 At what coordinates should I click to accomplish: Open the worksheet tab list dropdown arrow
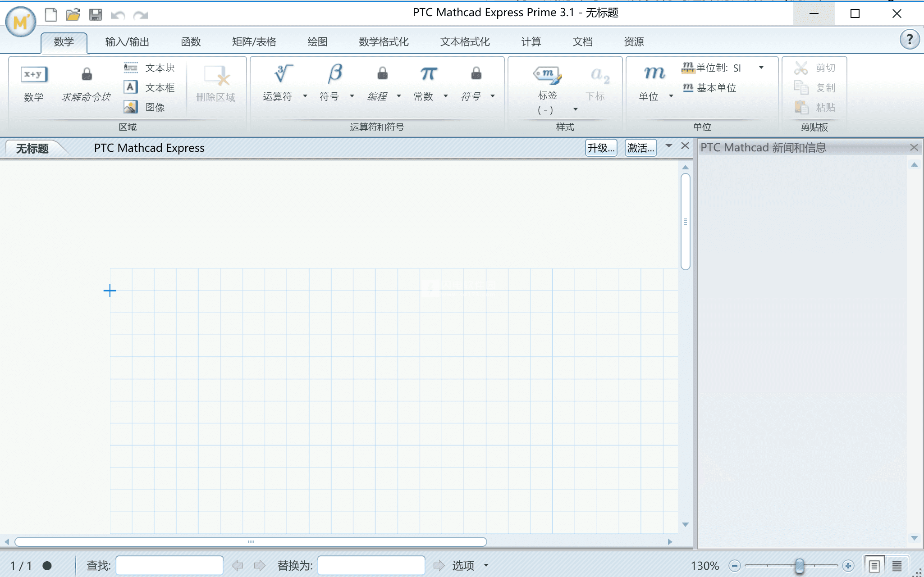pos(669,145)
